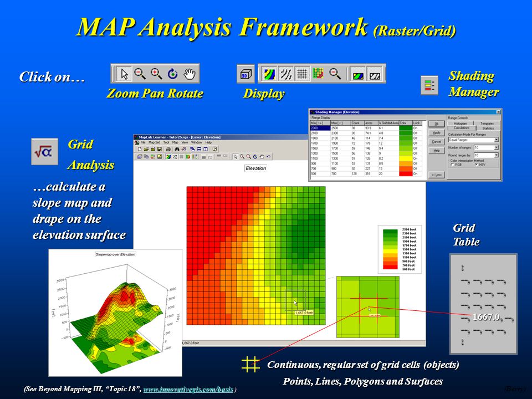
Task: Click the % Gridded Area column header
Action: click(388, 123)
